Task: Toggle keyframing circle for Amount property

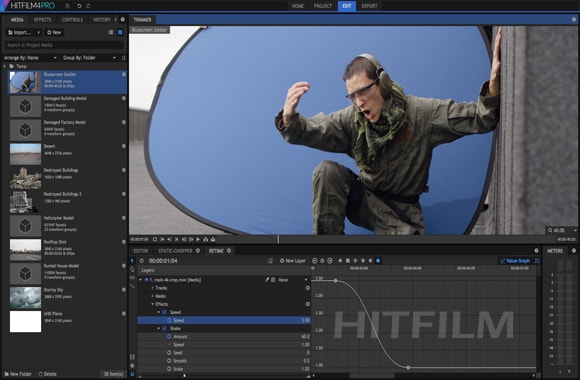Action: [x=169, y=337]
